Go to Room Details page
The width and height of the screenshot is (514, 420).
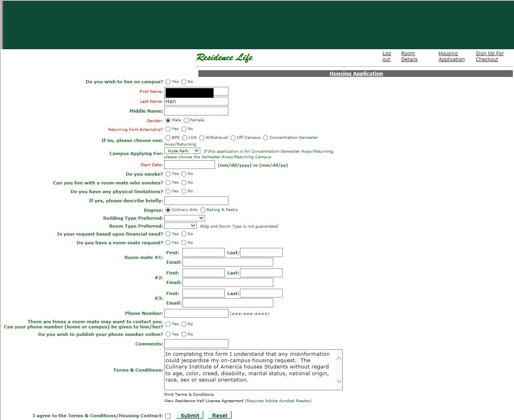(409, 56)
